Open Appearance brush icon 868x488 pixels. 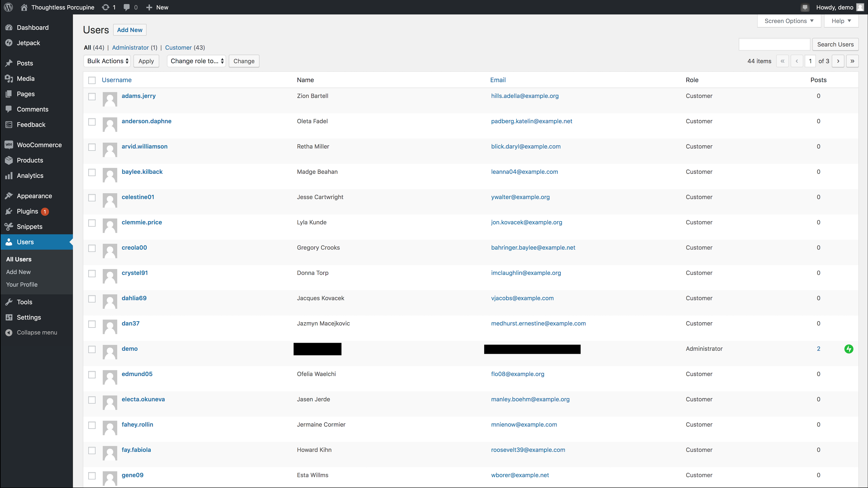tap(9, 196)
